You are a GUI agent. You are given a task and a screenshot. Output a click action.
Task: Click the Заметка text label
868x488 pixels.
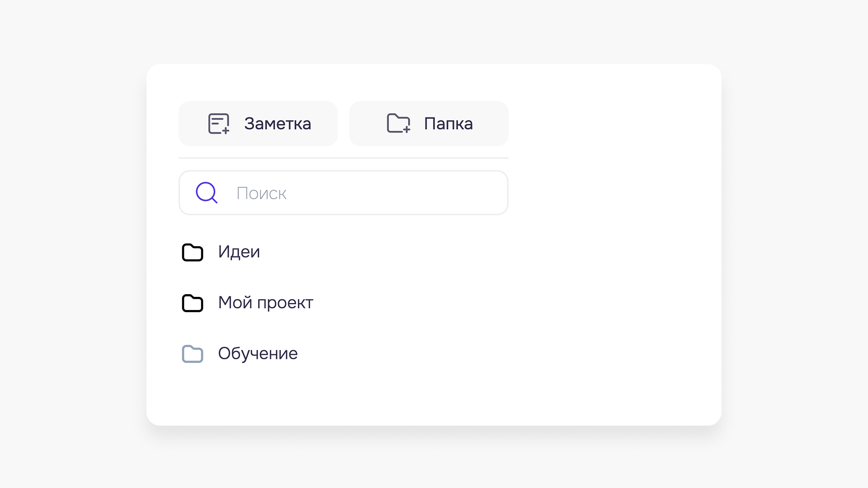(278, 123)
